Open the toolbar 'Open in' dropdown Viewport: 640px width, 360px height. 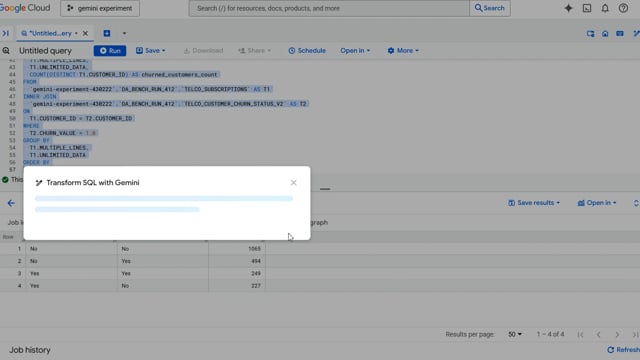tap(355, 51)
